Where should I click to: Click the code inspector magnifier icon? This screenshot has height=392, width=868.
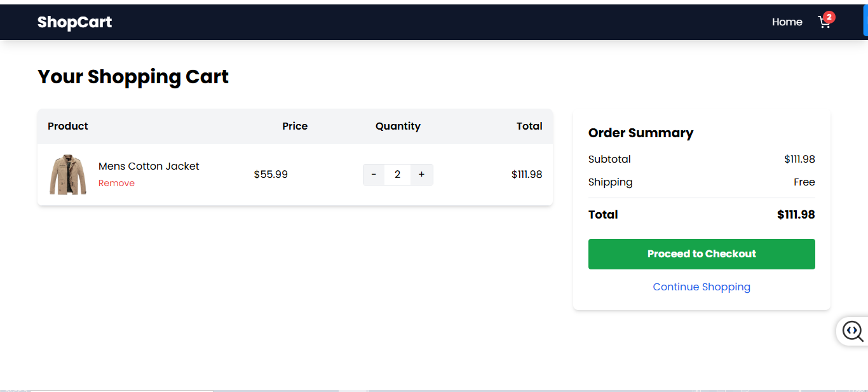(x=852, y=331)
